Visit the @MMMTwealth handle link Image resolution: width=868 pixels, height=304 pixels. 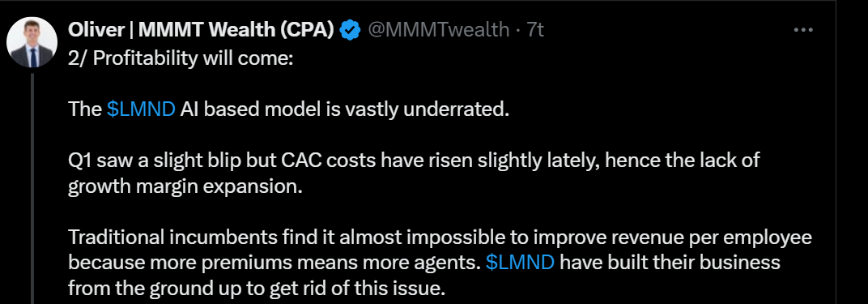tap(438, 30)
